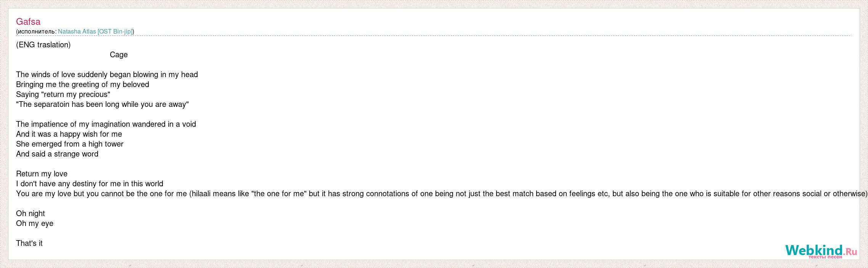The width and height of the screenshot is (868, 268).
Task: Click the line 'I don't have any destiny'
Action: pos(90,184)
